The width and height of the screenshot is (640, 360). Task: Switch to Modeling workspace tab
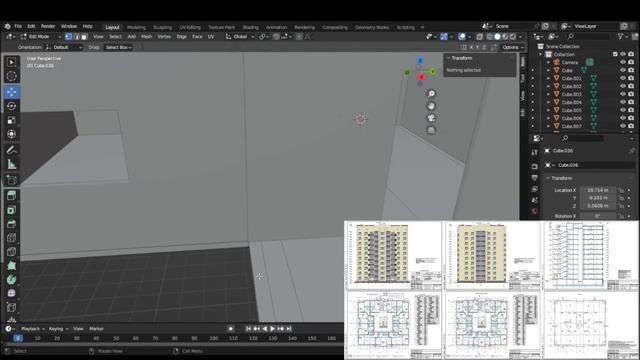136,27
